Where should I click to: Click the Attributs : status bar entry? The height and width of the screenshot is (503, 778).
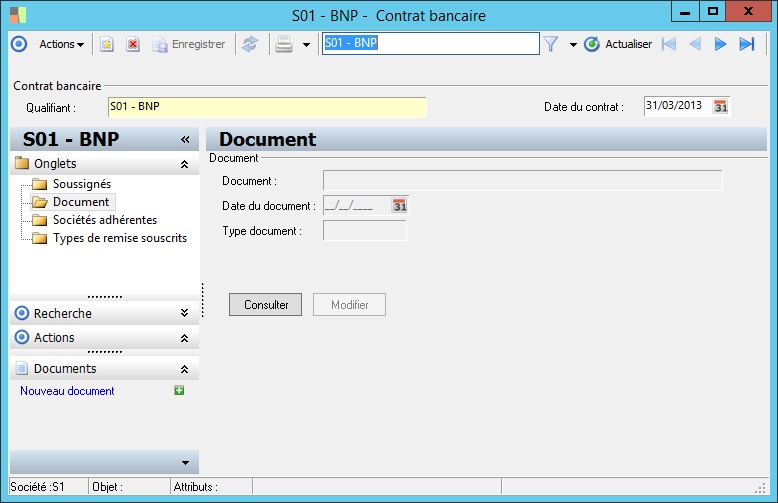point(195,487)
